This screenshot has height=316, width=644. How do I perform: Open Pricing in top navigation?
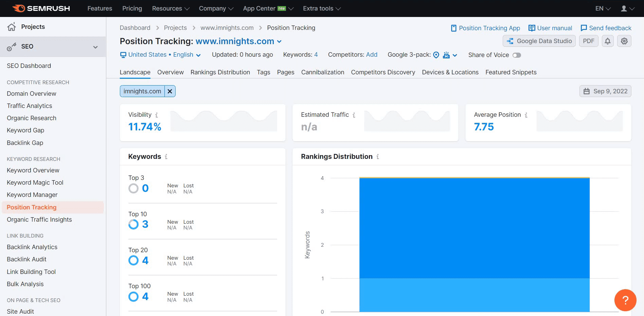132,8
